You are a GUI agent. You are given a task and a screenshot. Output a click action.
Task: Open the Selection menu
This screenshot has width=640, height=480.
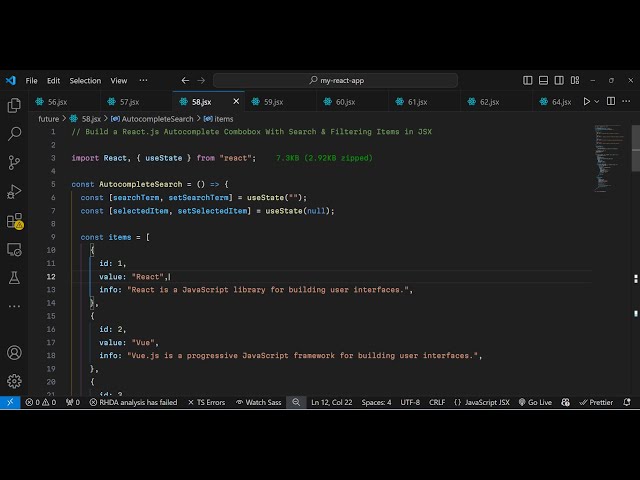[x=85, y=81]
